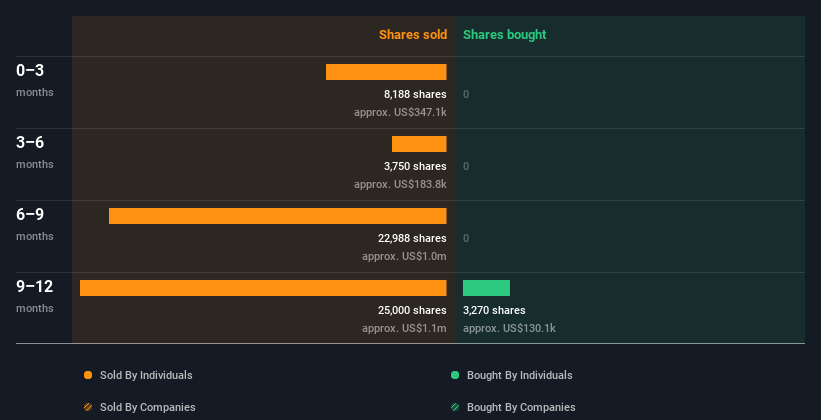
Task: Click the green Bought By Individuals legend dot
Action: click(x=455, y=375)
